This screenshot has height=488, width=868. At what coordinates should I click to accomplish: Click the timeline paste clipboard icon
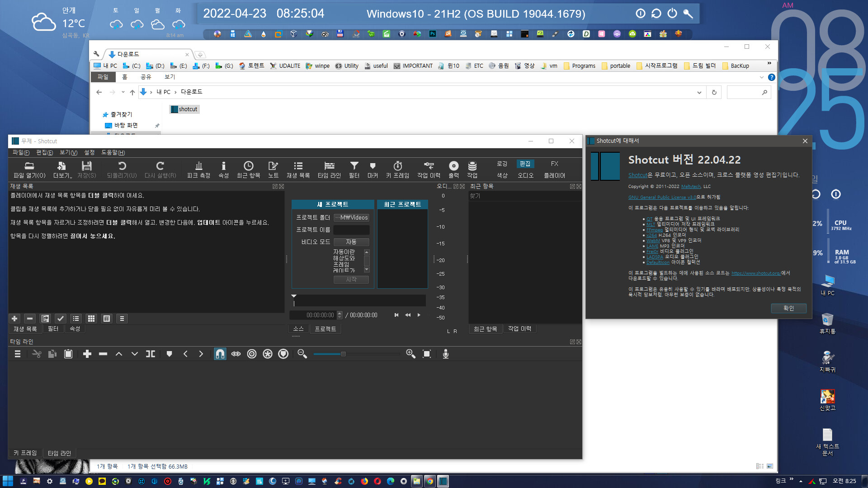tap(68, 354)
